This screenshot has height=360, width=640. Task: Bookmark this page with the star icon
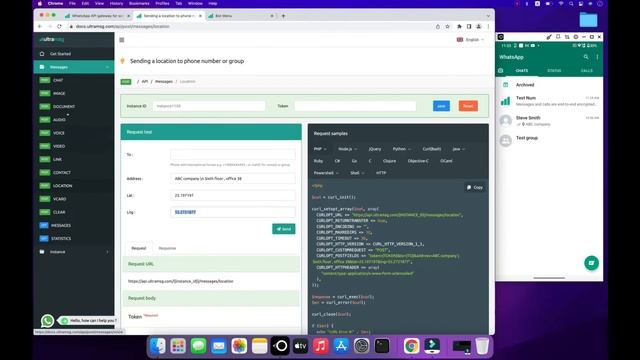pos(447,27)
